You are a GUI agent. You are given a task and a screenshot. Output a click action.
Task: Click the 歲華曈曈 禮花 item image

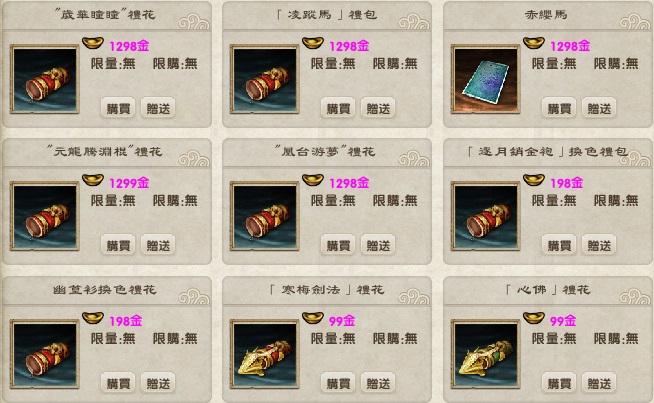45,79
